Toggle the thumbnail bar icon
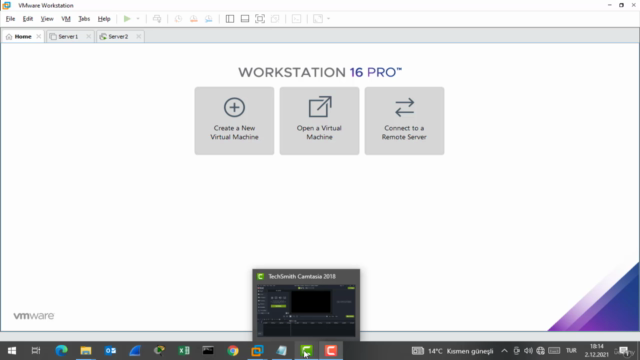This screenshot has height=360, width=640. click(245, 19)
